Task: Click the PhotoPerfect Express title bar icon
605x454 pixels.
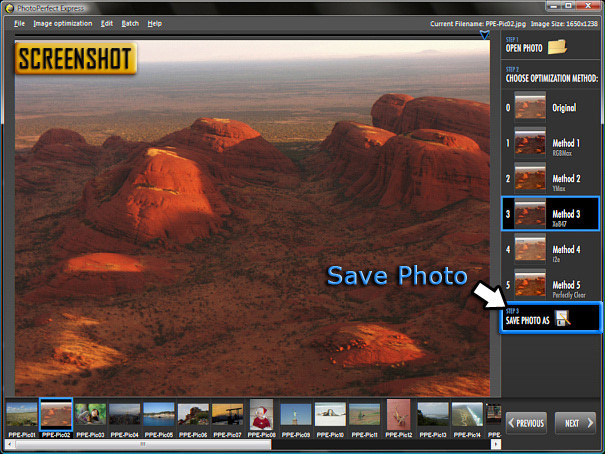Action: pyautogui.click(x=9, y=8)
